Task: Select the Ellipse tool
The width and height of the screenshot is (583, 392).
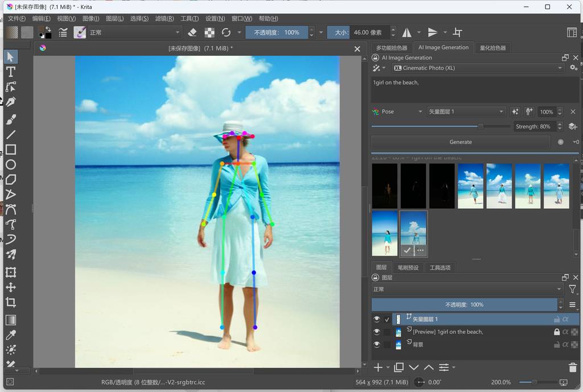Action: 10,165
